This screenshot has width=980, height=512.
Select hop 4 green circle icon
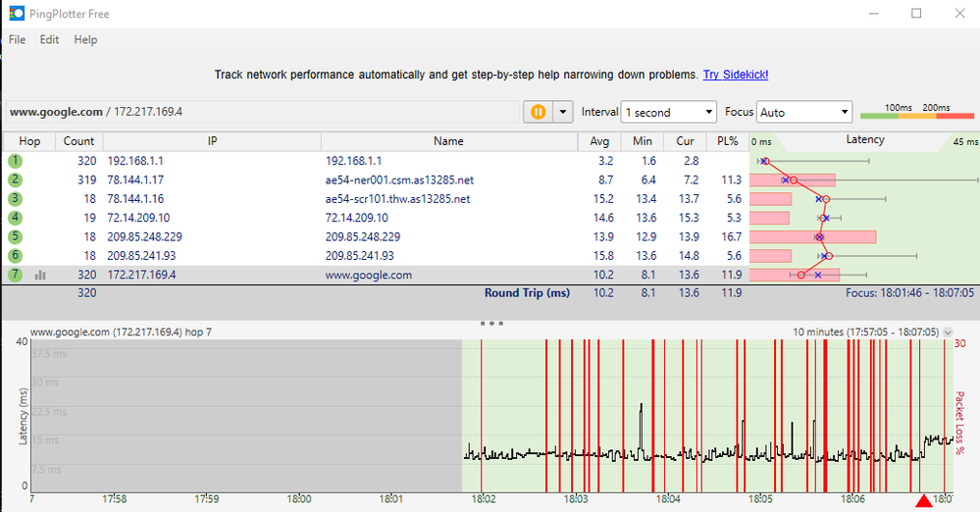[x=15, y=218]
